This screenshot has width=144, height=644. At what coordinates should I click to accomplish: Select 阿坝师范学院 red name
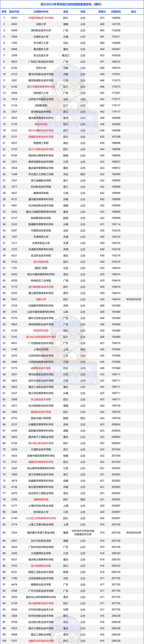[41, 331]
